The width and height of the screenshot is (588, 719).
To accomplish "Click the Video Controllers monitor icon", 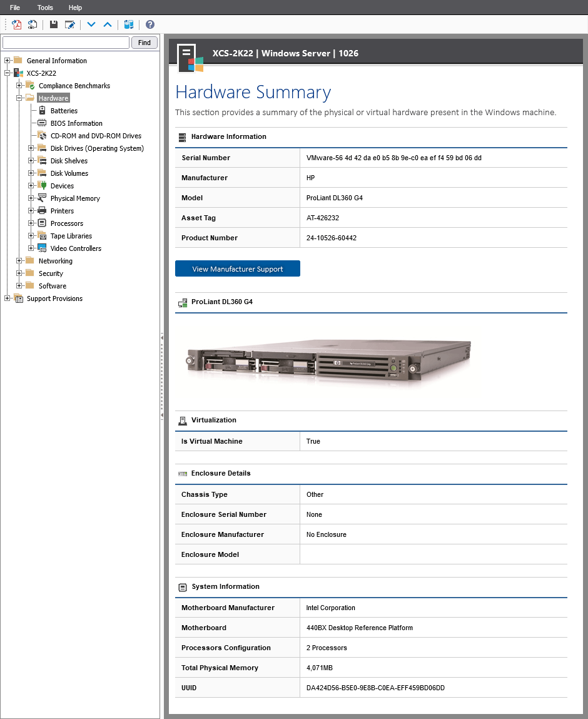I will pyautogui.click(x=42, y=248).
